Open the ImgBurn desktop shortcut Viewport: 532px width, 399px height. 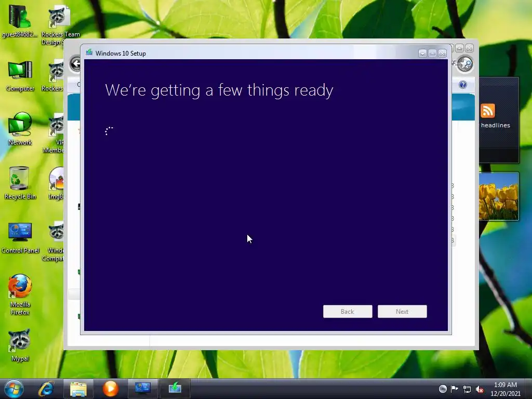56,183
